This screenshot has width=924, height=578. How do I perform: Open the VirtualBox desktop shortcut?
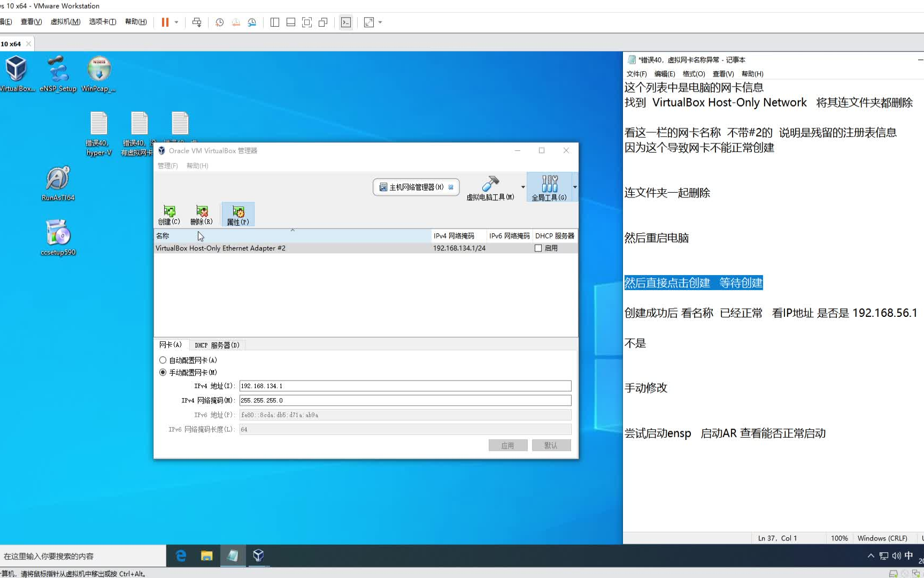pyautogui.click(x=17, y=74)
